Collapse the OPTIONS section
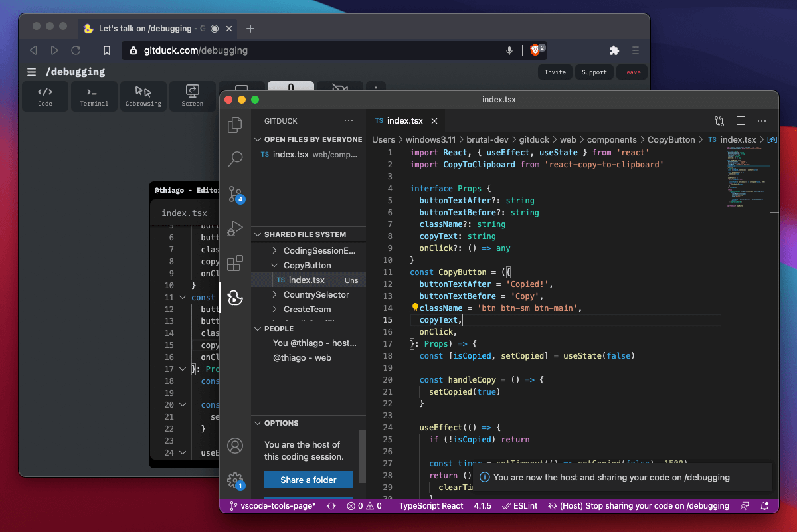The width and height of the screenshot is (797, 532). point(309,423)
